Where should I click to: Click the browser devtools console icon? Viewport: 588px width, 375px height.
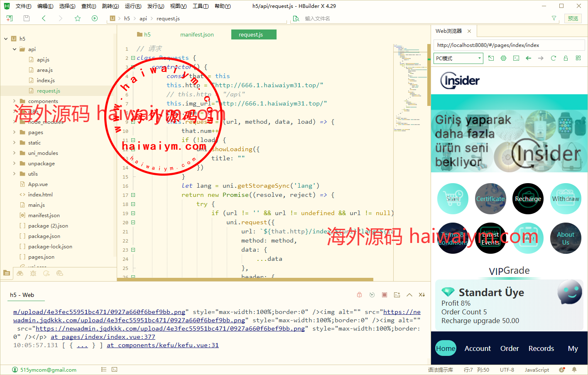point(516,58)
